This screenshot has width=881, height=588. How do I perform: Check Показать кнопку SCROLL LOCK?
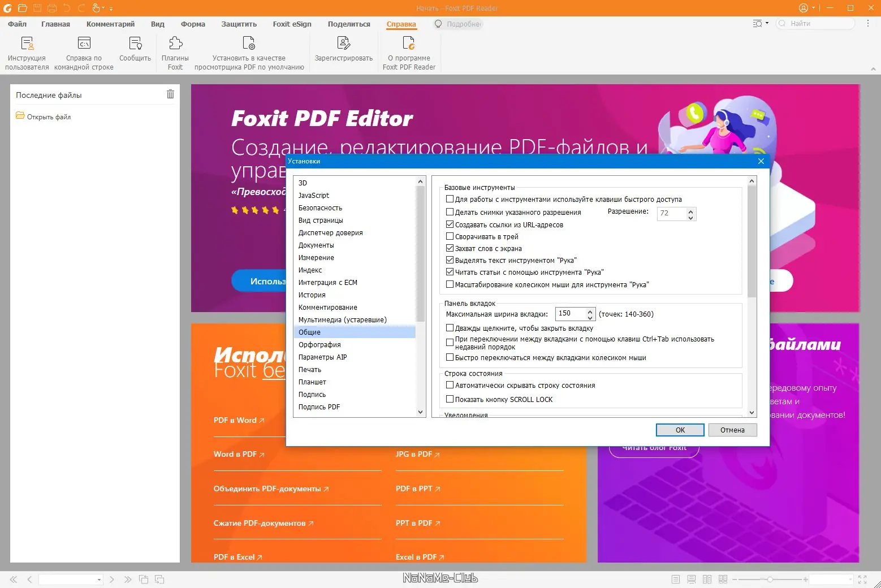tap(450, 399)
